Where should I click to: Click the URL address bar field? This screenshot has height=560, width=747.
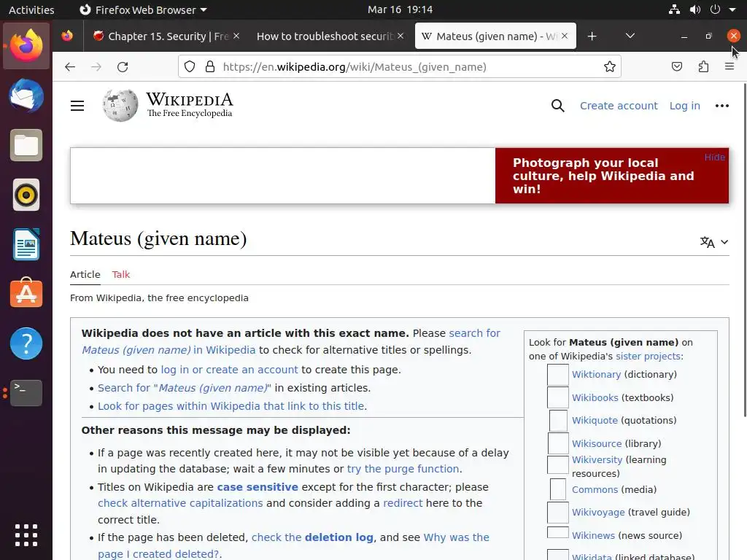(x=400, y=66)
